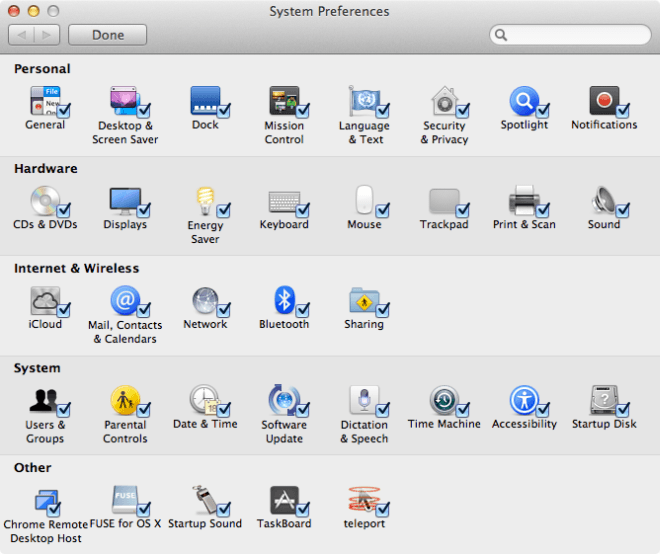Screen dimensions: 660x554
Task: Select the Network globe icon
Action: click(x=205, y=301)
